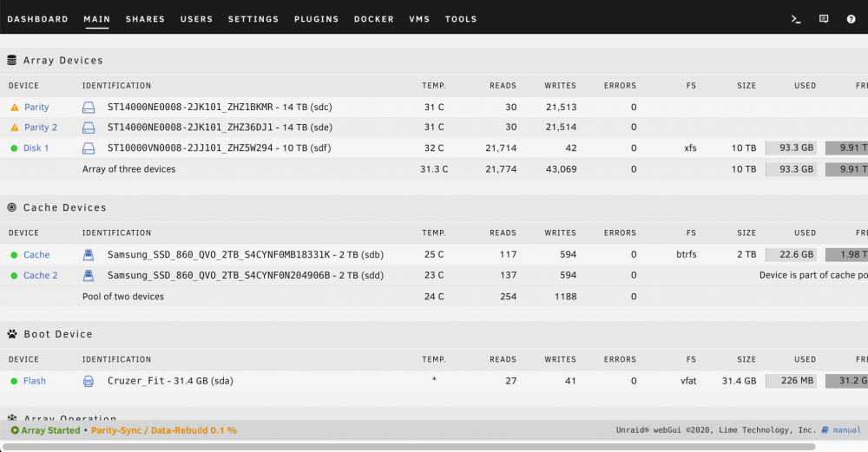The width and height of the screenshot is (868, 452).
Task: Click the Unraid webGui copyright text
Action: pyautogui.click(x=716, y=429)
